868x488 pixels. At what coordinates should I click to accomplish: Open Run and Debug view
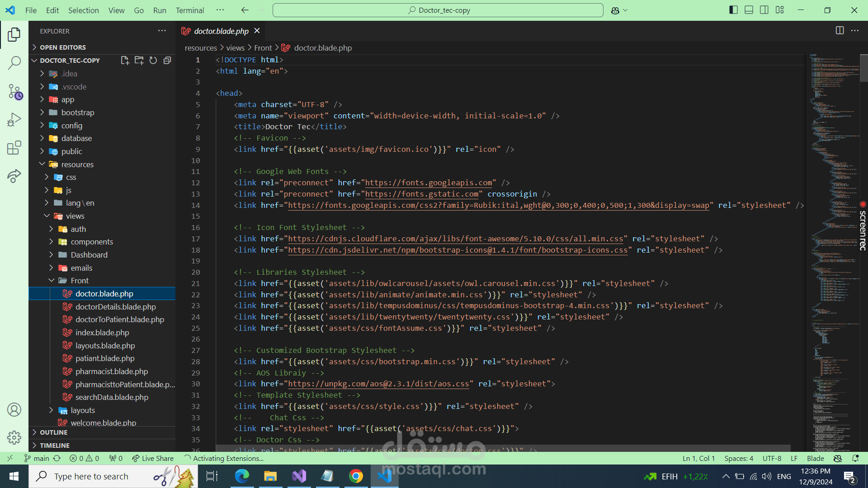(14, 120)
